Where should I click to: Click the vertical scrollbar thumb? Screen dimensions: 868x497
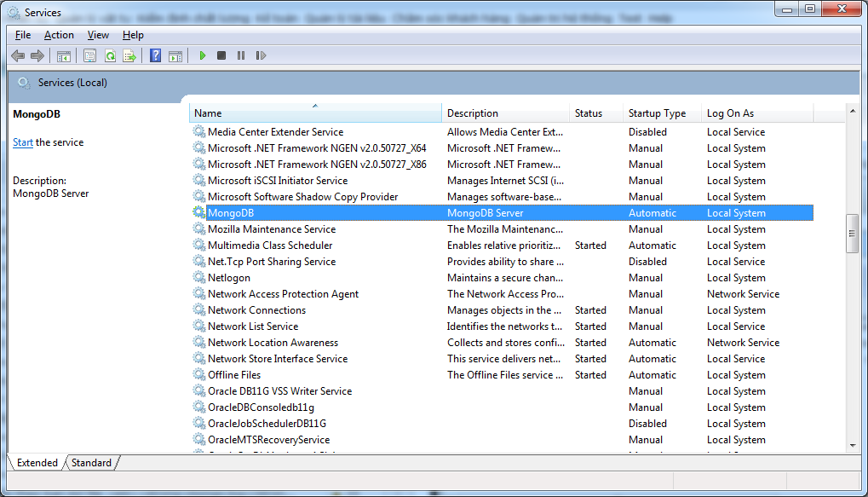853,234
